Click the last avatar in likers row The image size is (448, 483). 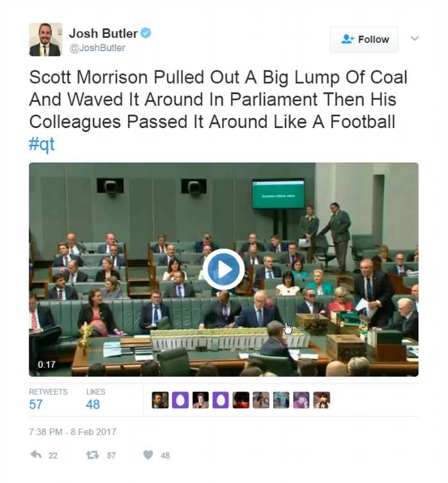[x=321, y=400]
